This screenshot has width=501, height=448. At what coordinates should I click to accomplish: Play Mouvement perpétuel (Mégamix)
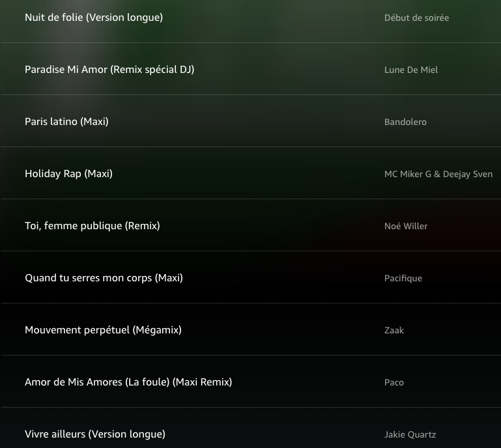coord(103,330)
